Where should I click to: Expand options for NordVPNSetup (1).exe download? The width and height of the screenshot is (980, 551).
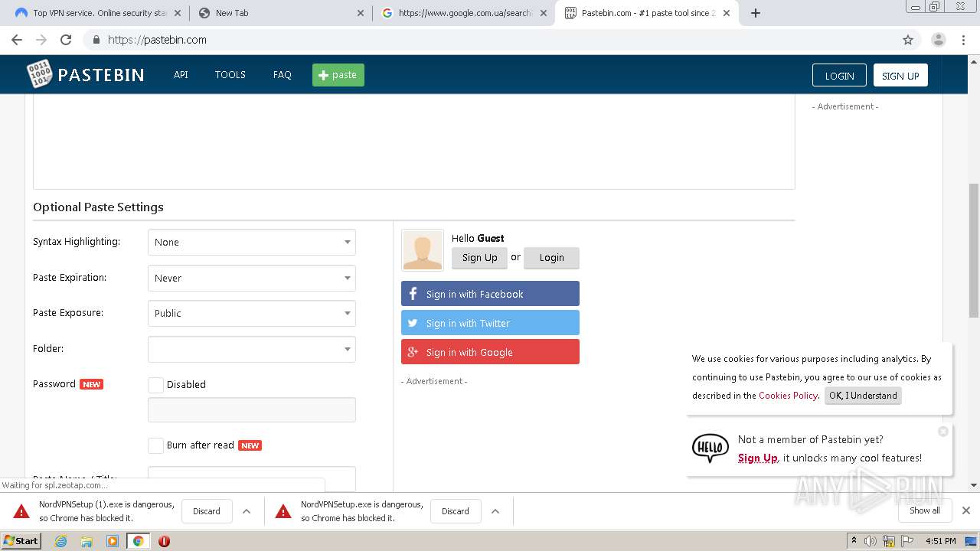[247, 511]
